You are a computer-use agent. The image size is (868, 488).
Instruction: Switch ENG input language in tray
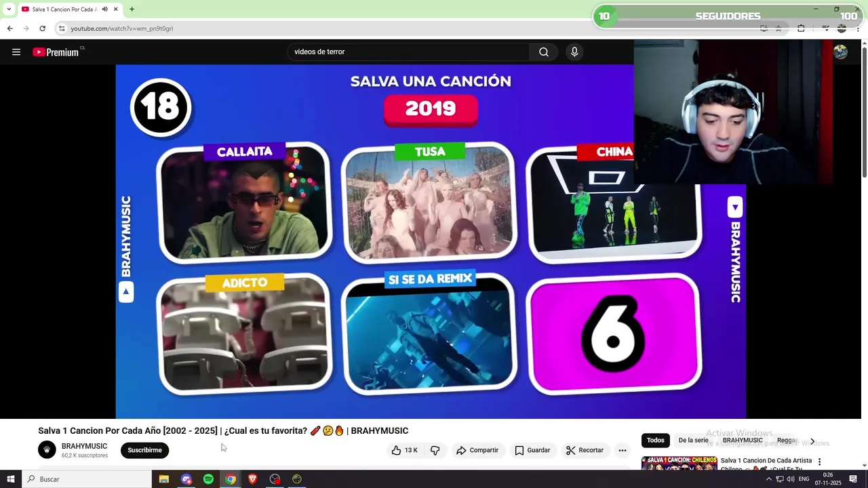pos(804,479)
